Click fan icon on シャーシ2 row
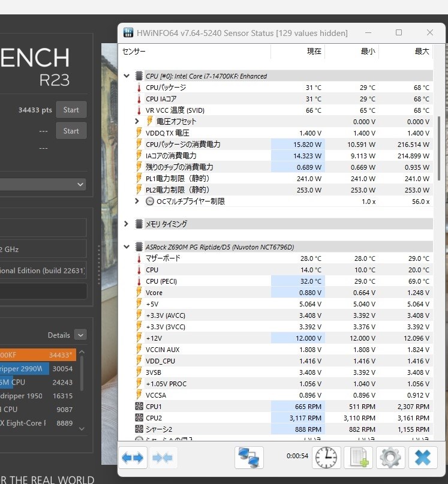 pos(139,429)
